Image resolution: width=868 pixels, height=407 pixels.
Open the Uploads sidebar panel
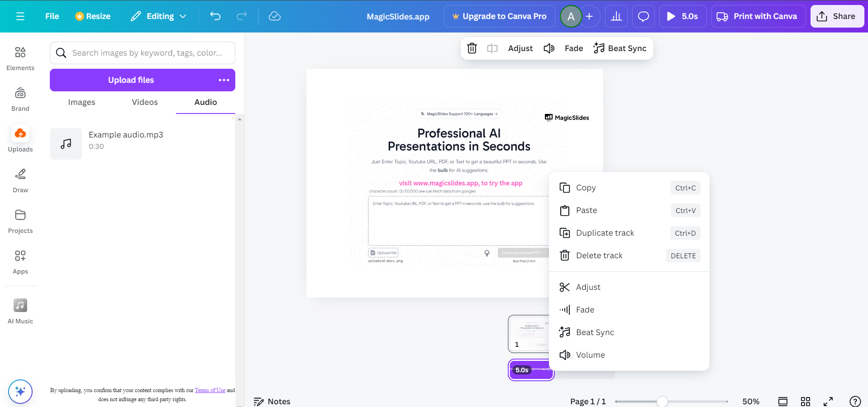point(20,139)
